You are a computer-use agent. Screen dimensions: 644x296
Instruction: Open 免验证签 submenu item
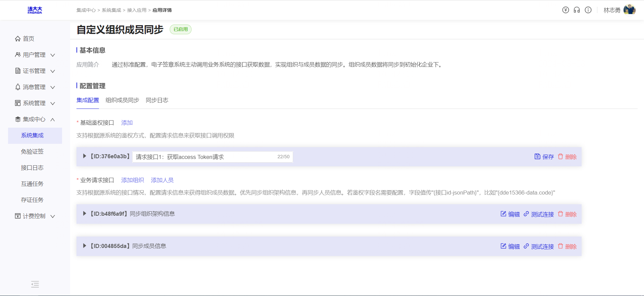[x=32, y=152]
